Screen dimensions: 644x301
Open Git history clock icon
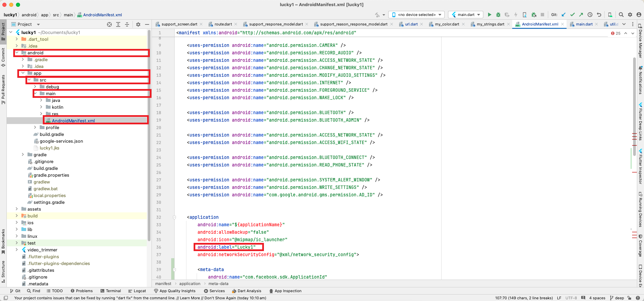[x=590, y=15]
